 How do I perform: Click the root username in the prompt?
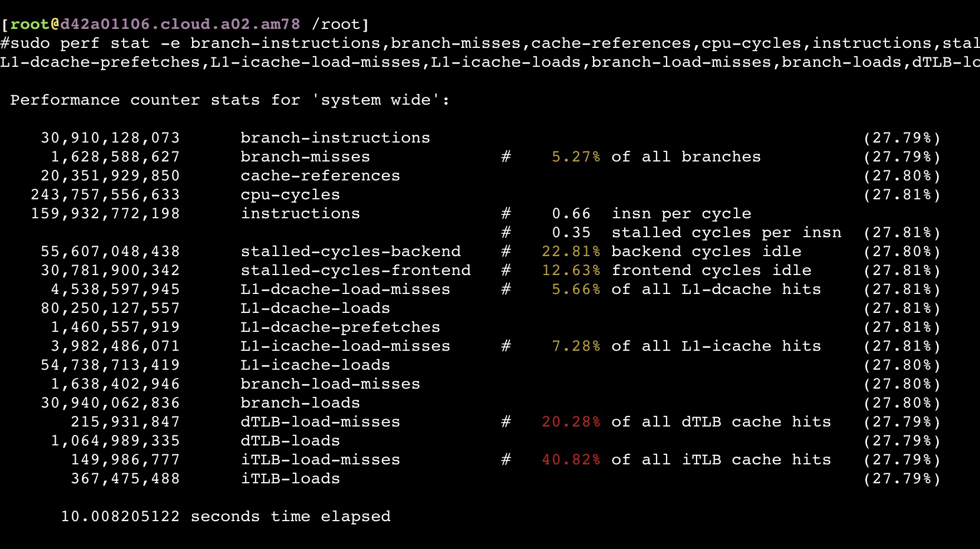[x=30, y=24]
